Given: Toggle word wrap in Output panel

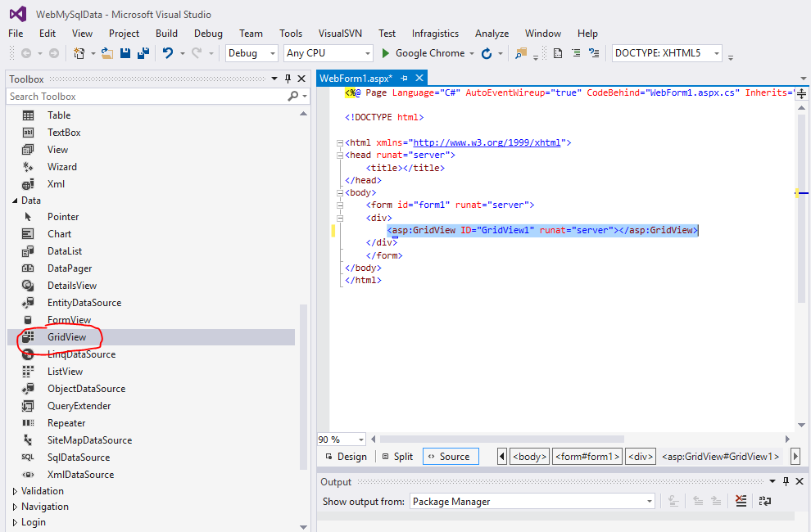Looking at the screenshot, I should 764,501.
